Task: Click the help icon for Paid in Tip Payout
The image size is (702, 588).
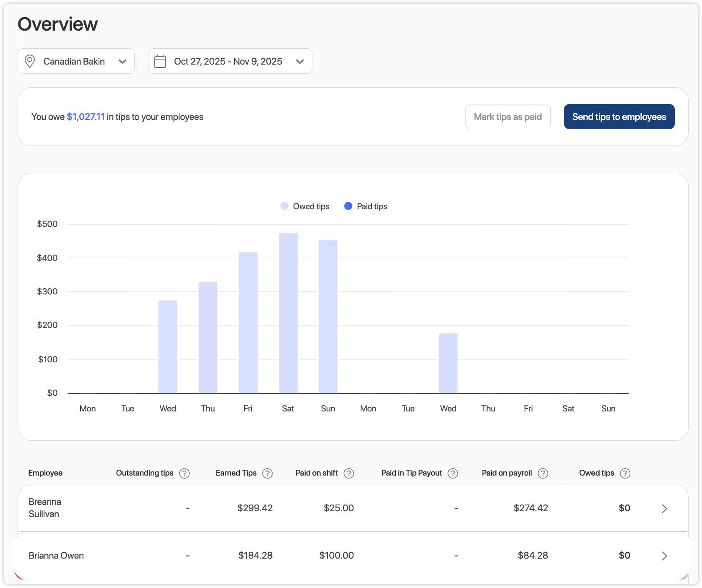Action: tap(452, 473)
